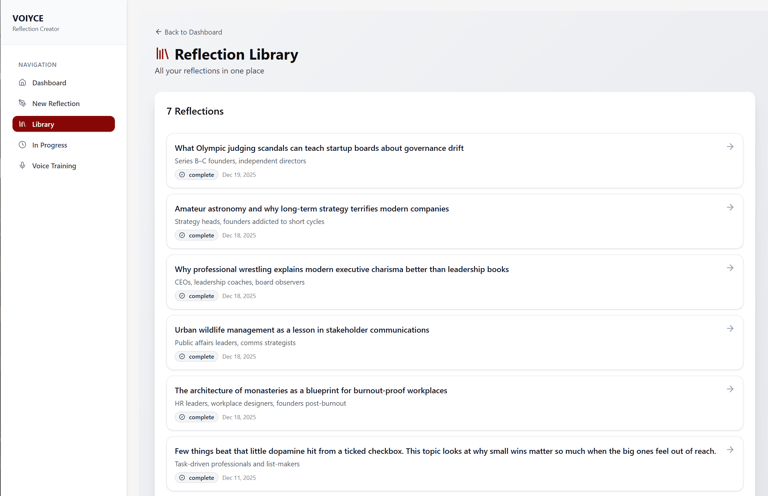Open the ticked checkbox dopamine reflection arrow
The image size is (768, 496).
[730, 450]
